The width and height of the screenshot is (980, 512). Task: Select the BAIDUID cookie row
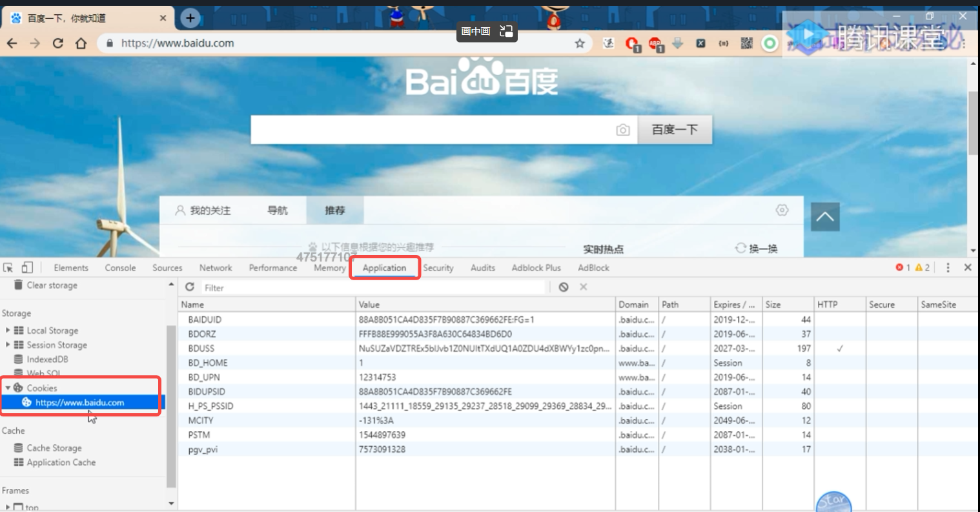tap(578, 320)
